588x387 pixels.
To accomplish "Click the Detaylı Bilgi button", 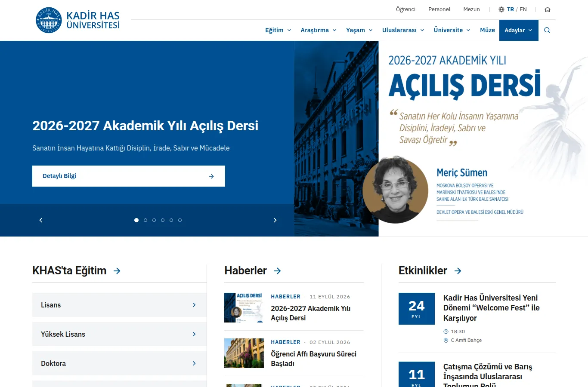I will tap(129, 176).
